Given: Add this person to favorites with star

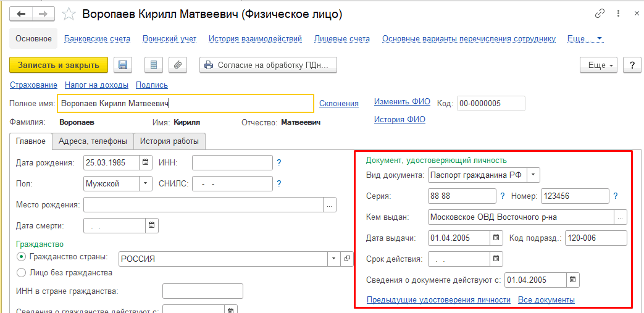Looking at the screenshot, I should [70, 14].
